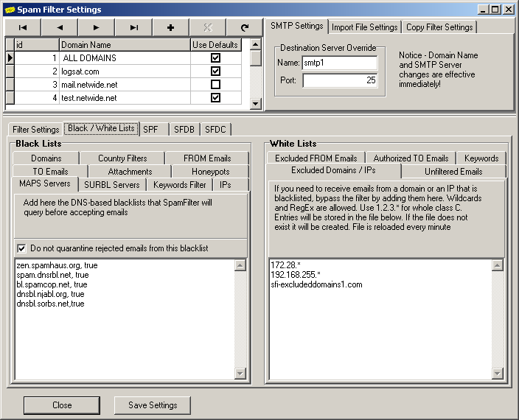The height and width of the screenshot is (420, 519).
Task: Click the app icon in title bar
Action: tap(10, 10)
